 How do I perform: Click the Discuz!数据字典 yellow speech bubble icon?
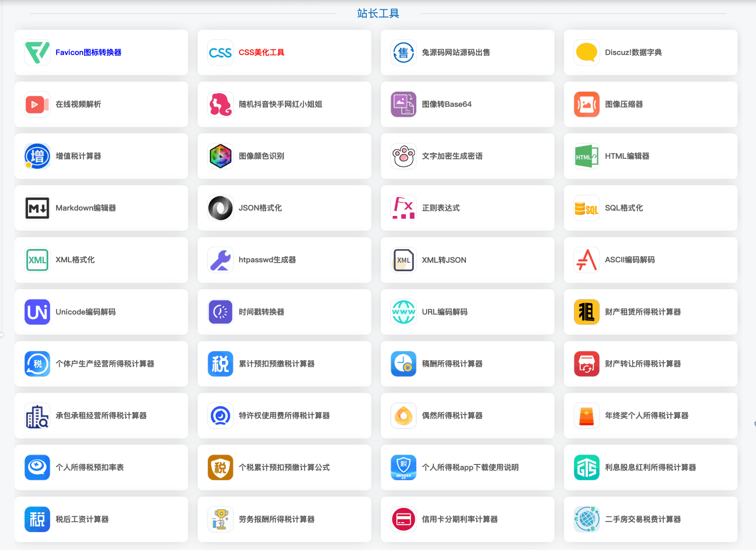coord(587,52)
